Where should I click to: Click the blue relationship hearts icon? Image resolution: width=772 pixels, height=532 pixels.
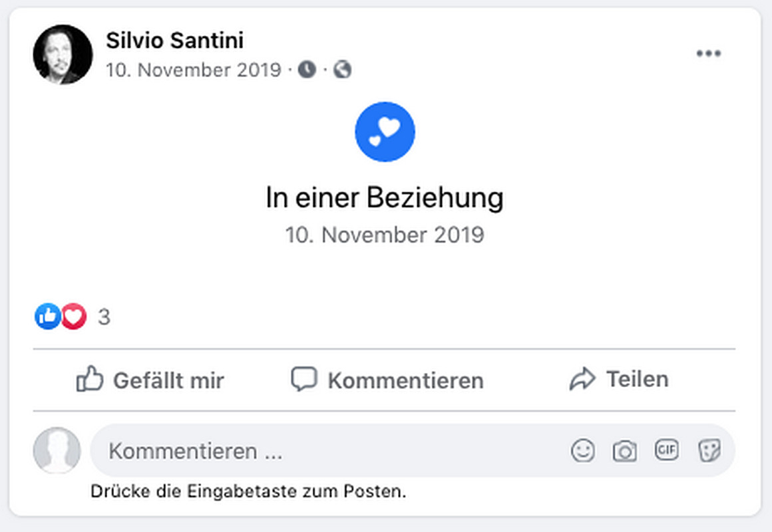[x=385, y=132]
